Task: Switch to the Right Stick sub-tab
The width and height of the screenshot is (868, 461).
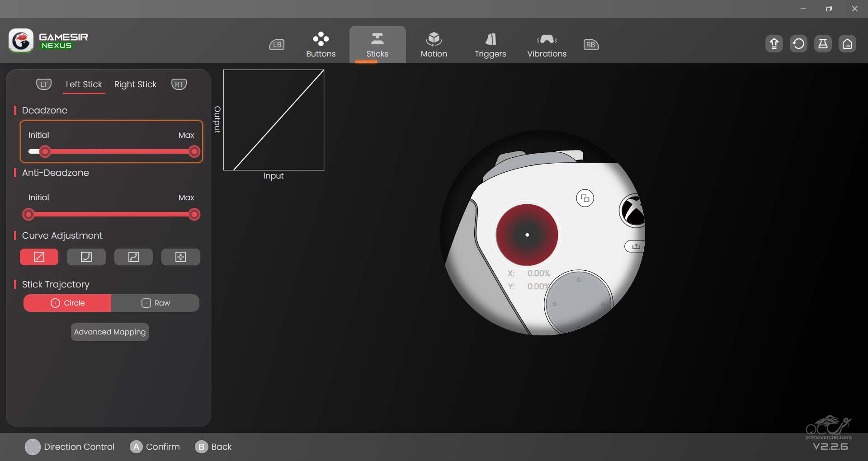Action: 135,85
